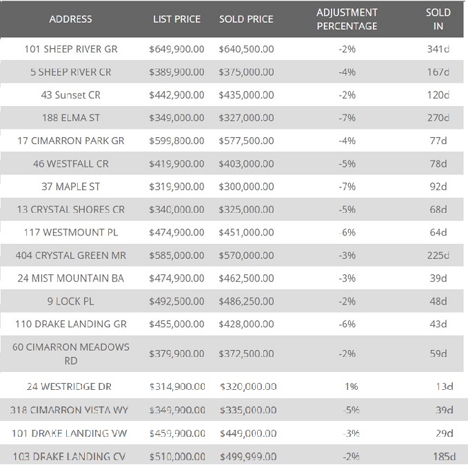Click the 404 CRYSTAL GREEN MR address
The image size is (468, 476).
[71, 256]
